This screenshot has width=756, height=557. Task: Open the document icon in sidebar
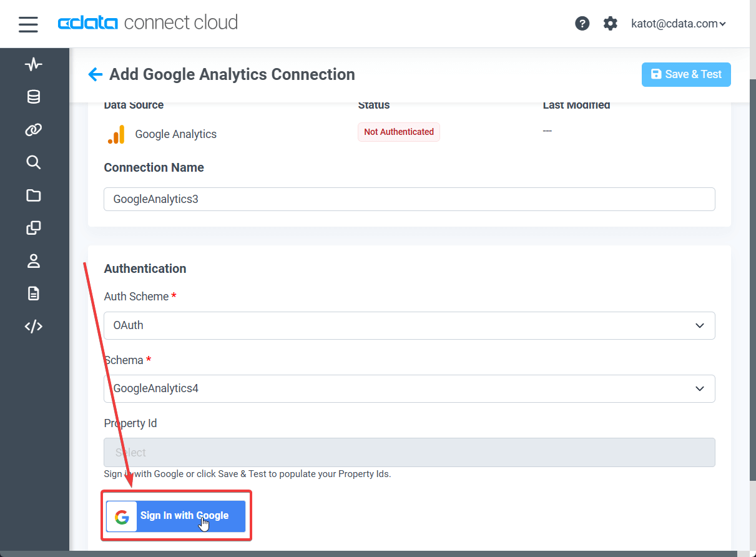pos(34,293)
